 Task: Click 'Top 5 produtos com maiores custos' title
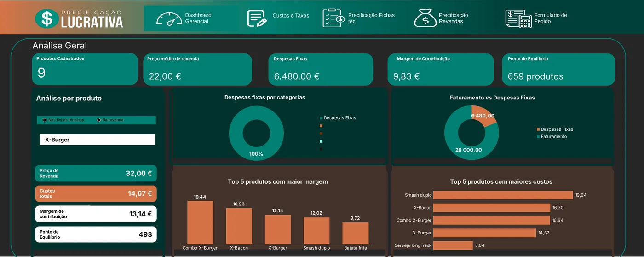pos(501,182)
